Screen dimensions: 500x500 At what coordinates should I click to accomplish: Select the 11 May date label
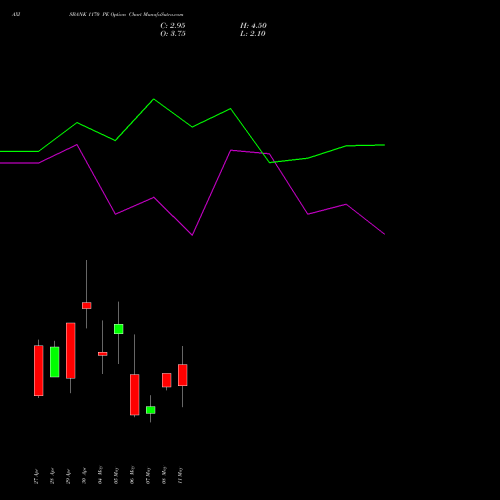tap(180, 475)
